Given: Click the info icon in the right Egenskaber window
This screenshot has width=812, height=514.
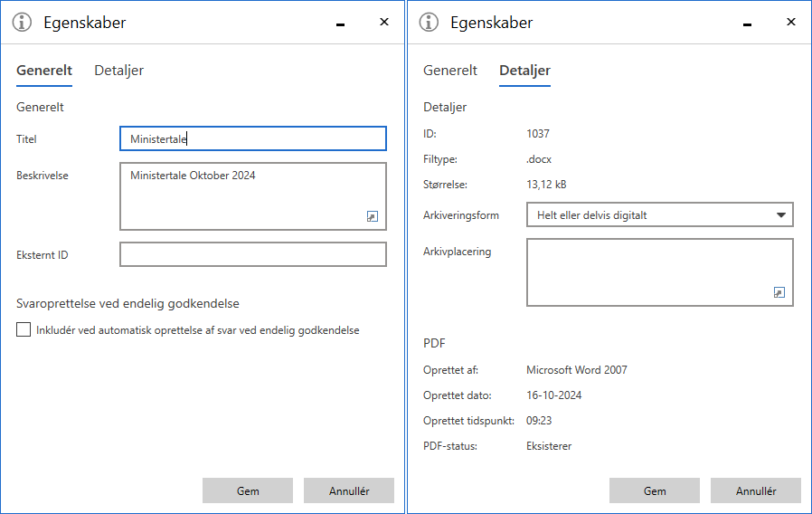Looking at the screenshot, I should [x=430, y=23].
